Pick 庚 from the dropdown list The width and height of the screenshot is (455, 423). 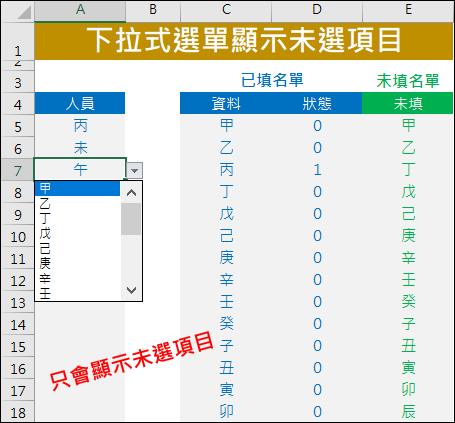click(x=77, y=263)
